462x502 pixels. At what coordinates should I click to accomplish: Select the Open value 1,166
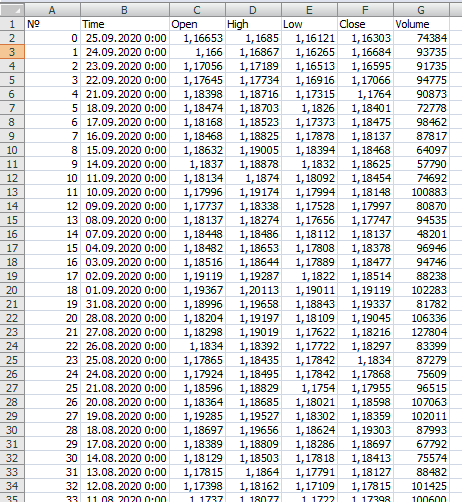click(197, 52)
